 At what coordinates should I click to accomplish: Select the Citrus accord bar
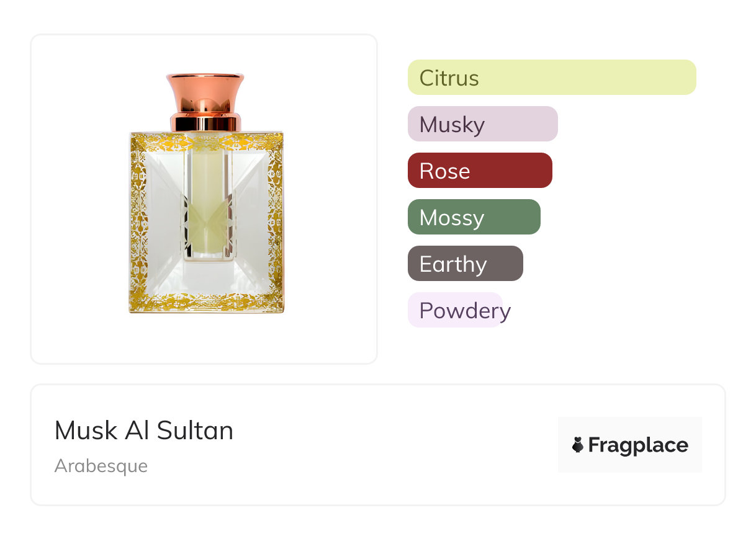551,78
